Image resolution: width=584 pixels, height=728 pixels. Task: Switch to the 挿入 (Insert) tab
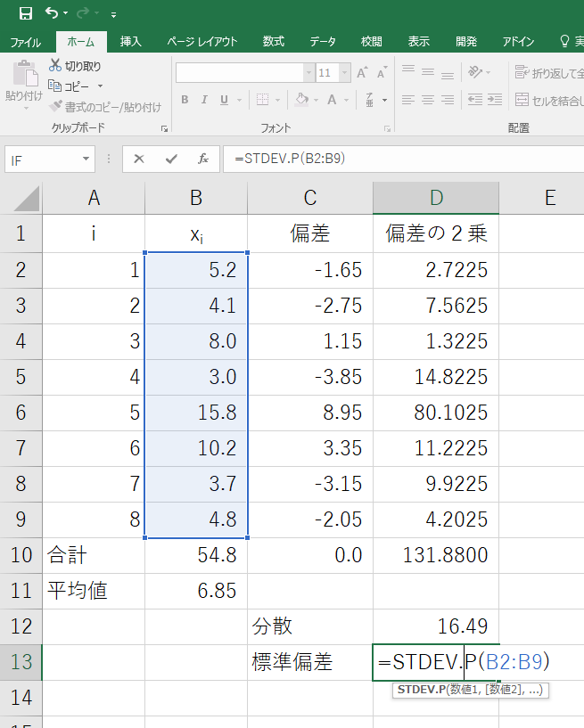point(130,42)
